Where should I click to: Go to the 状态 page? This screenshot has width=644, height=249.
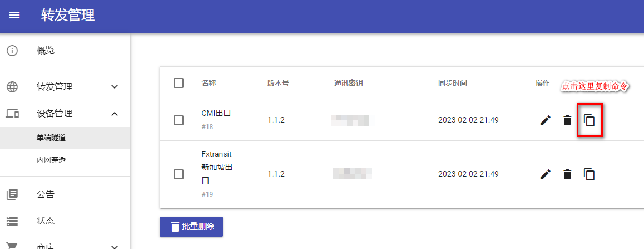tap(65, 221)
